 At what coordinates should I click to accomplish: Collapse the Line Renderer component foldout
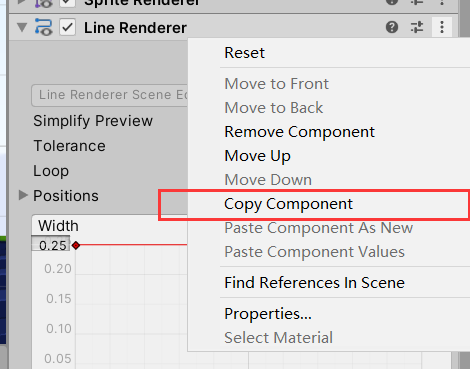[22, 27]
